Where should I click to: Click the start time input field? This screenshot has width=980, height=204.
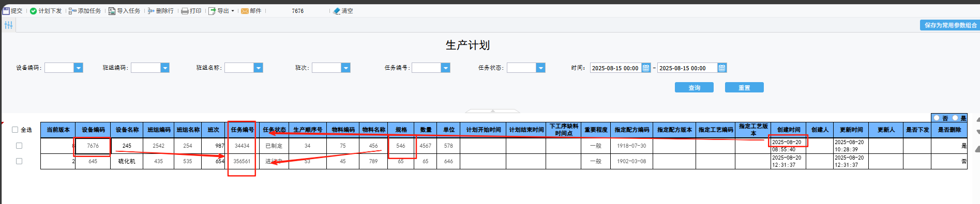tap(616, 68)
